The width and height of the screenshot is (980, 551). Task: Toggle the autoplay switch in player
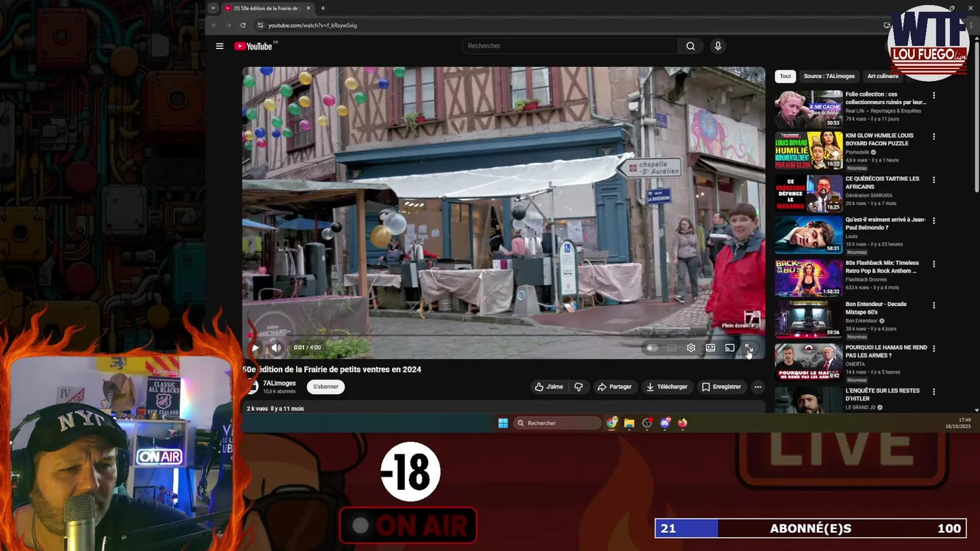click(x=652, y=347)
